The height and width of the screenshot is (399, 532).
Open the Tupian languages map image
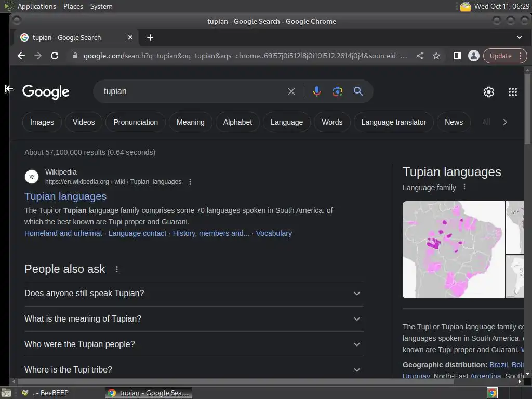[454, 249]
